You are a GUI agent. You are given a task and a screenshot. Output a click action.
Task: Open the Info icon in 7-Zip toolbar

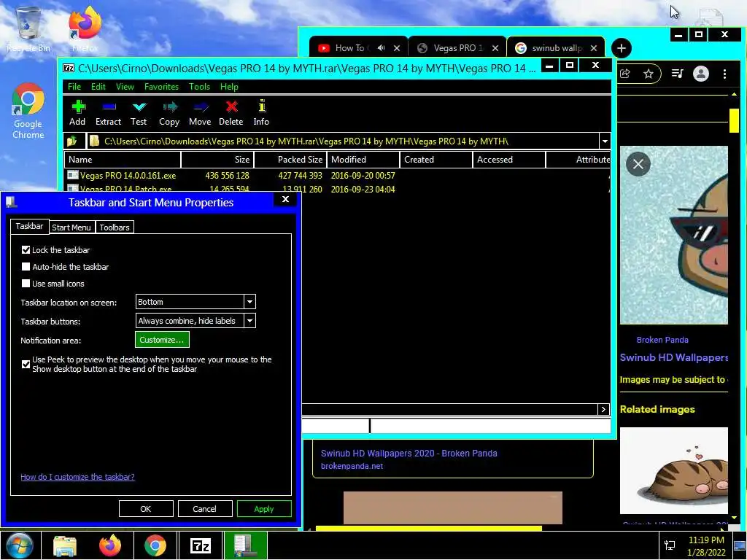click(261, 113)
